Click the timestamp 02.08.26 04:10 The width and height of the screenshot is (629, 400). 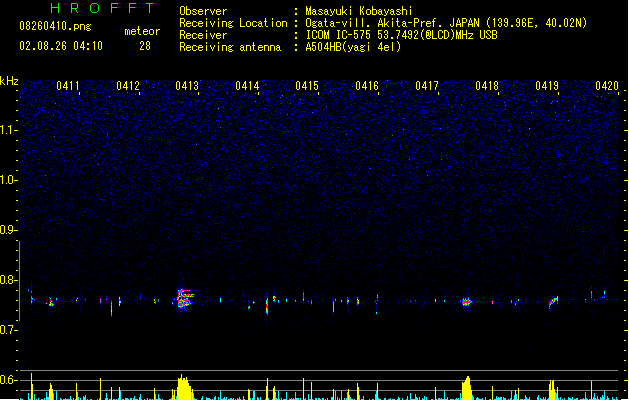click(61, 46)
